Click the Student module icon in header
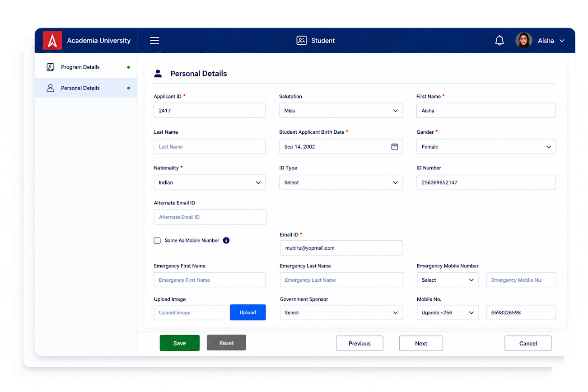Image resolution: width=588 pixels, height=392 pixels. coord(301,41)
